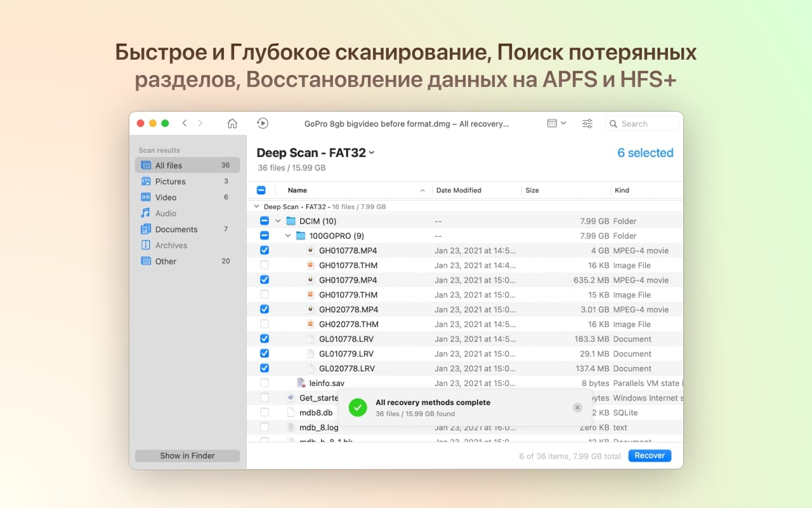Viewport: 812px width, 508px height.
Task: Uncheck the GH010779.MP4 selection checkbox
Action: [264, 279]
